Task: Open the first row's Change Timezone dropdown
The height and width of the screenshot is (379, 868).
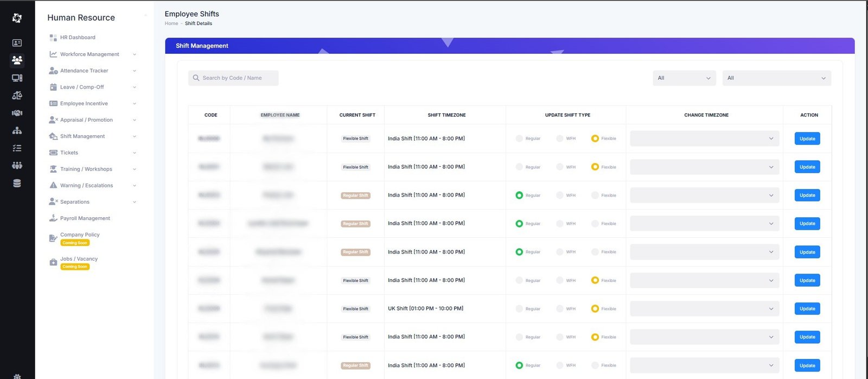Action: [x=704, y=138]
